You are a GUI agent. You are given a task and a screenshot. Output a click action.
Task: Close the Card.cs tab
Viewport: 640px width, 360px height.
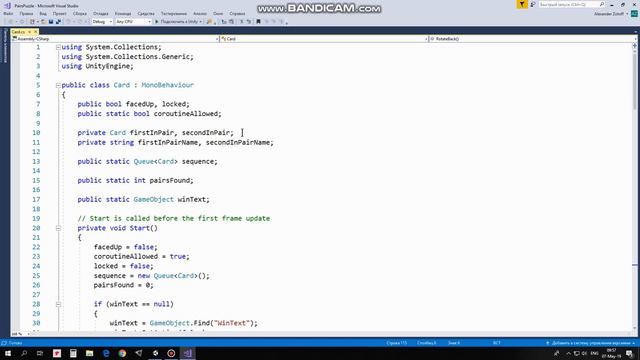click(36, 31)
